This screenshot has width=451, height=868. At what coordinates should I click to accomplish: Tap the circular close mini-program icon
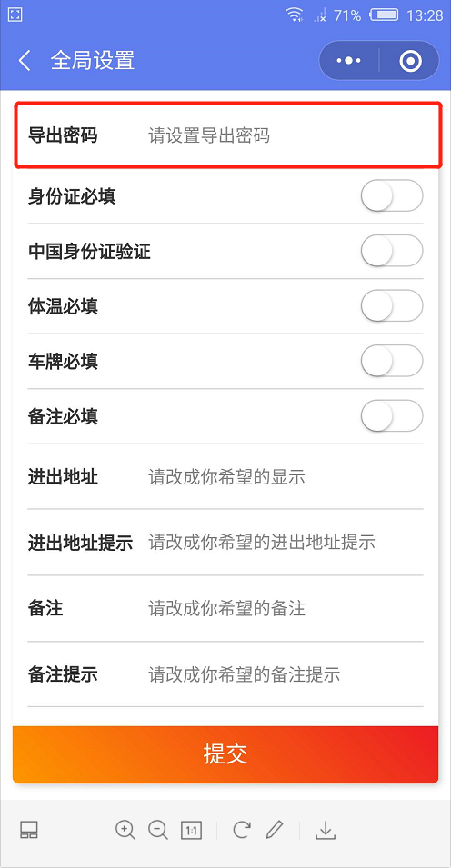point(411,60)
